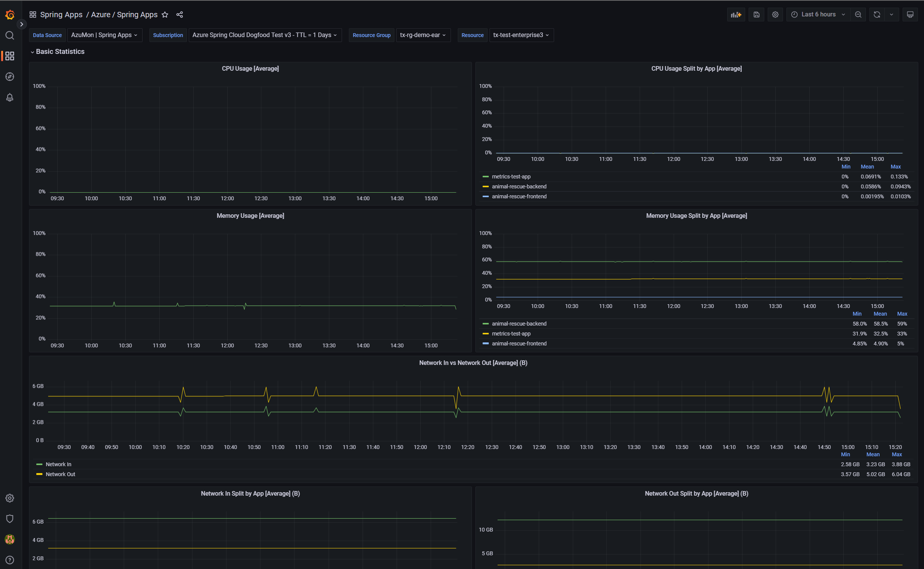Toggle animal-rescue-frontend series in Memory legend
The height and width of the screenshot is (569, 924).
point(519,344)
